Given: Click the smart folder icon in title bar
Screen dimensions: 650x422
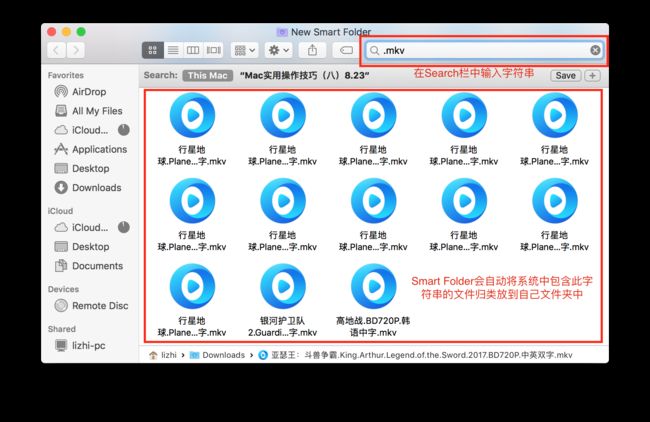Looking at the screenshot, I should point(282,32).
